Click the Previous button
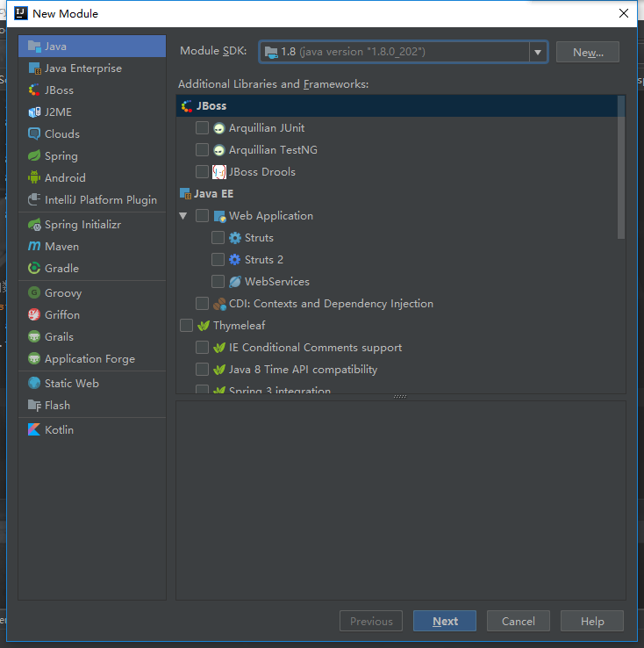 (x=371, y=621)
